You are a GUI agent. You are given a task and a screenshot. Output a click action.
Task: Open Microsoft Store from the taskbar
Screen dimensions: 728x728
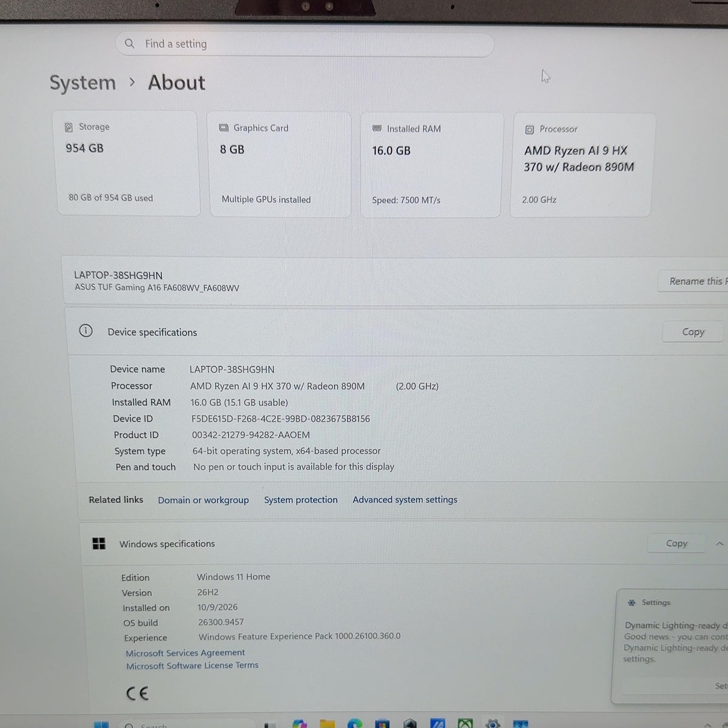(382, 724)
